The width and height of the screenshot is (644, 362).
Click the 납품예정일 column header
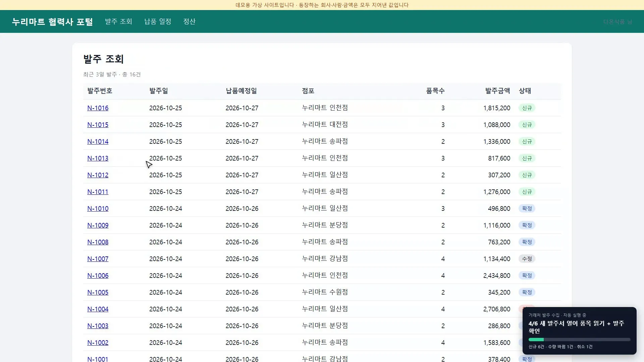tap(241, 91)
